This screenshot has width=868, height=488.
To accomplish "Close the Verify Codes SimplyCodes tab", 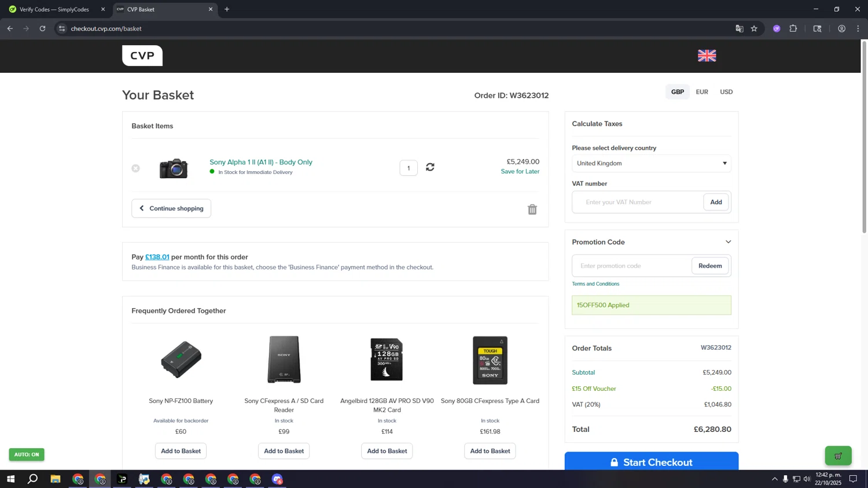I will click(103, 9).
